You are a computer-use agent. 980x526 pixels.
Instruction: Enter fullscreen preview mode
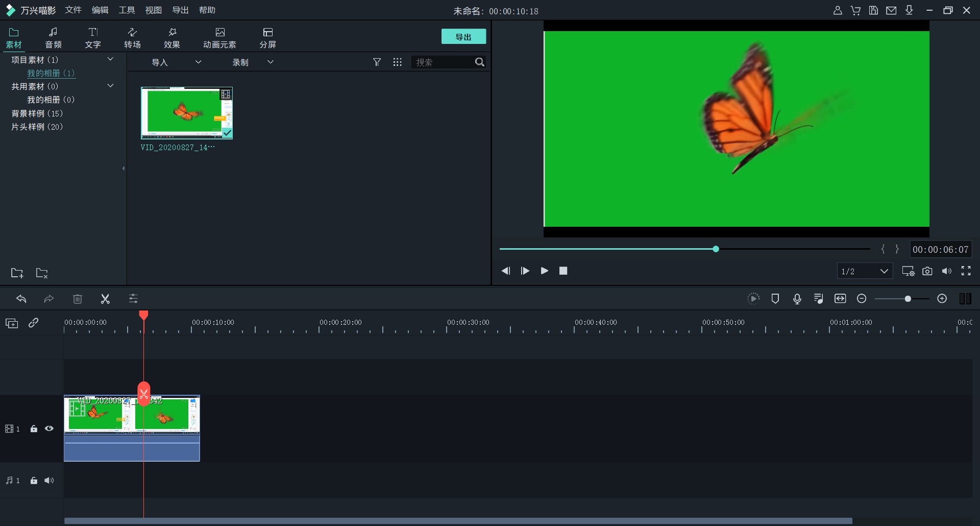click(x=966, y=271)
